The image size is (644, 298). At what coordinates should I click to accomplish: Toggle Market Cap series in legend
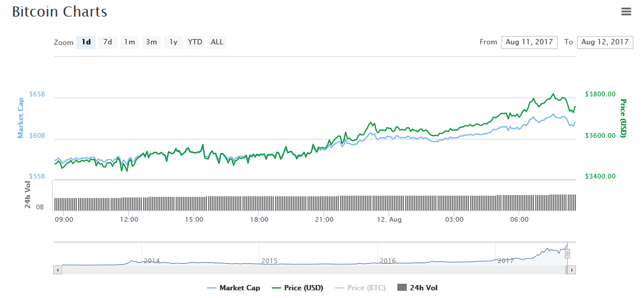233,288
